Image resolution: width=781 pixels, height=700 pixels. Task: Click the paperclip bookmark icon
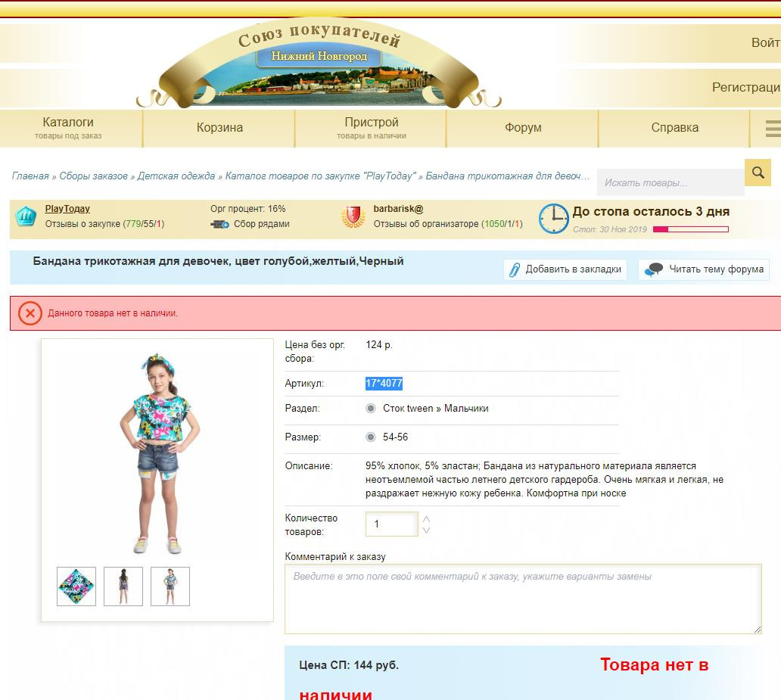[x=514, y=269]
